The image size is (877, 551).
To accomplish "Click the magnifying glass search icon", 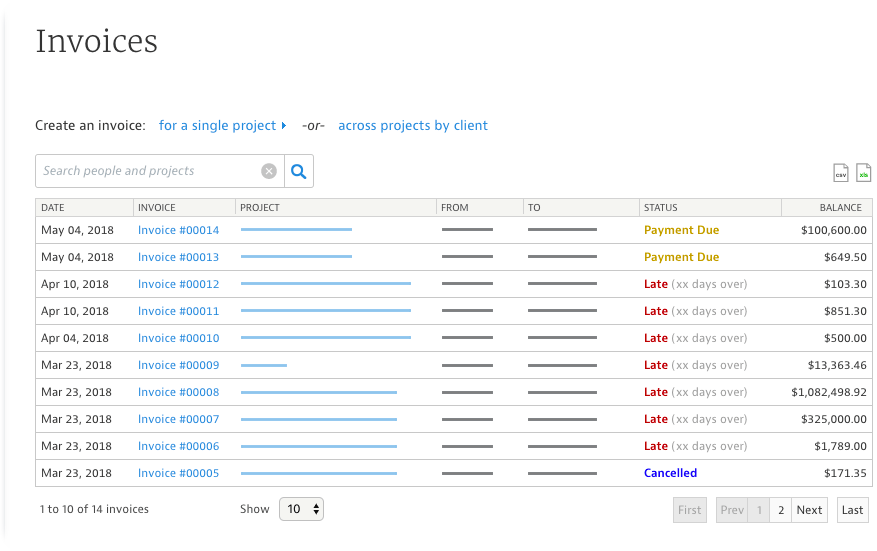I will (x=299, y=171).
